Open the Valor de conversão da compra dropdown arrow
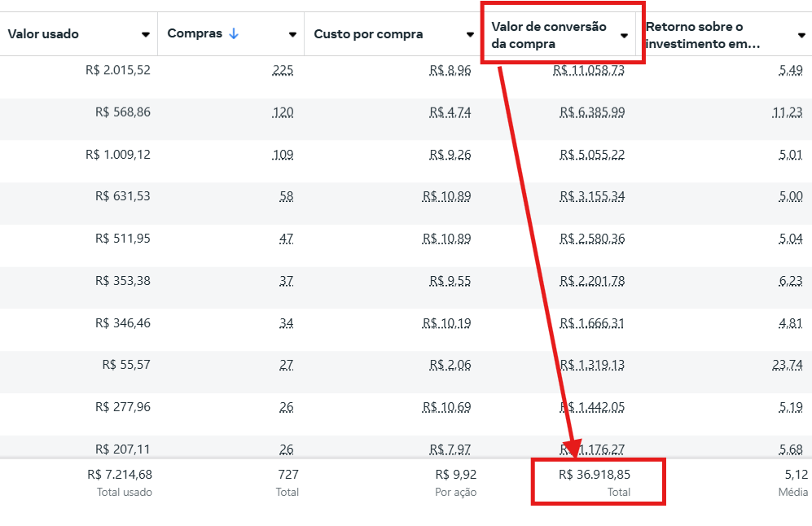 [x=624, y=36]
